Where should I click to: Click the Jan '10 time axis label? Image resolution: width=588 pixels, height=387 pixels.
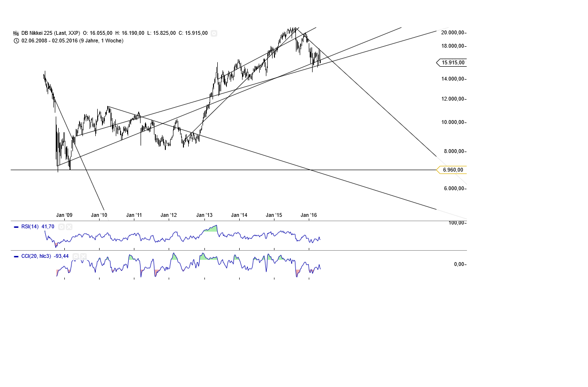[x=99, y=215]
